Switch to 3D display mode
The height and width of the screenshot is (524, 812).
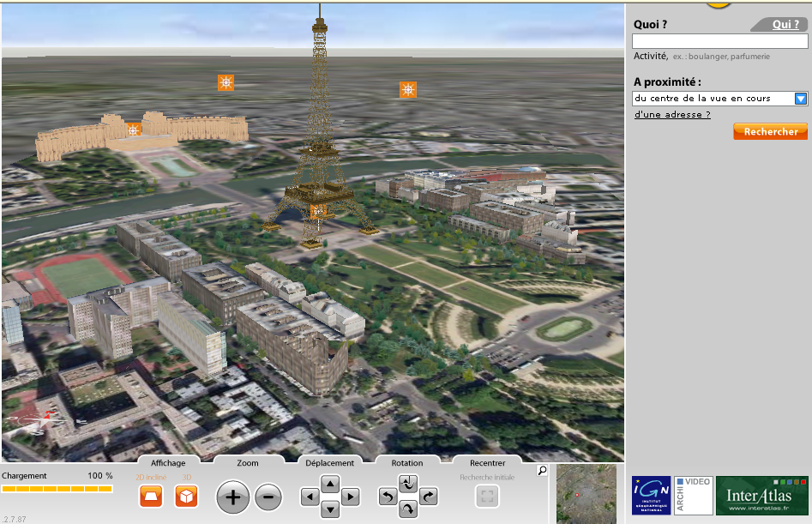coord(187,497)
